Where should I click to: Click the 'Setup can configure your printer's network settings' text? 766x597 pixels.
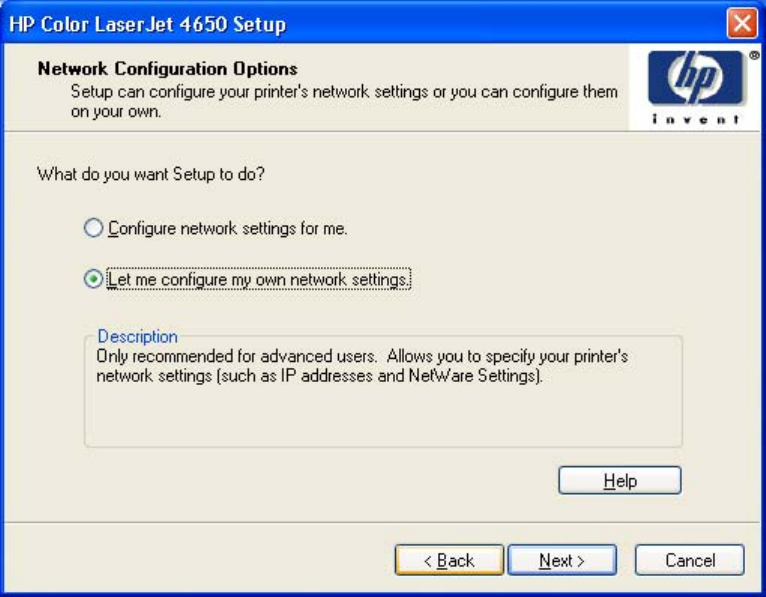(x=344, y=101)
